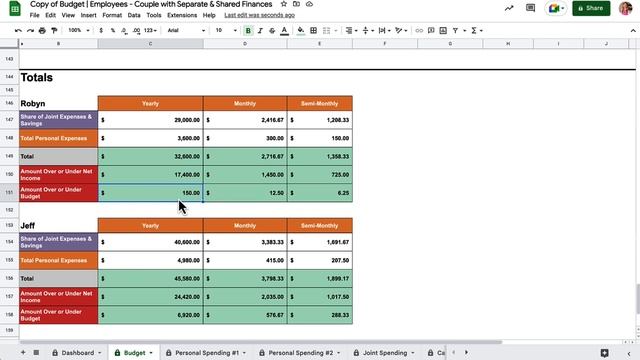Viewport: 640px width, 360px height.
Task: Click the Create a filter icon
Action: [455, 31]
